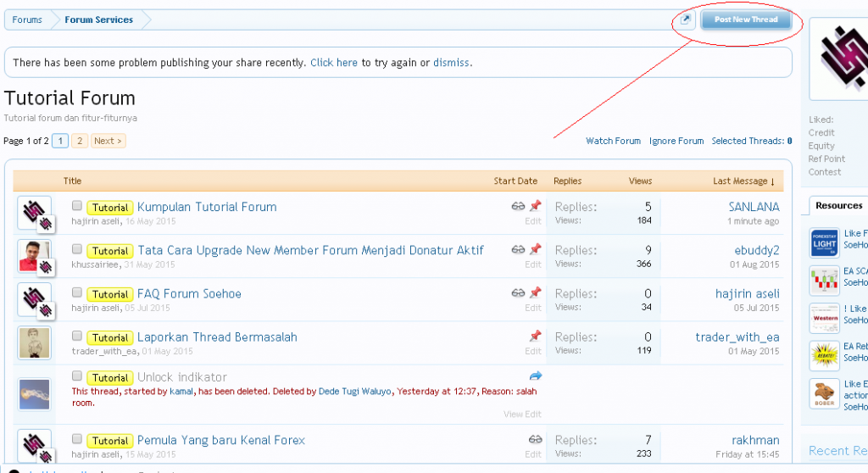
Task: Sort the thread list by Start Date
Action: (515, 181)
